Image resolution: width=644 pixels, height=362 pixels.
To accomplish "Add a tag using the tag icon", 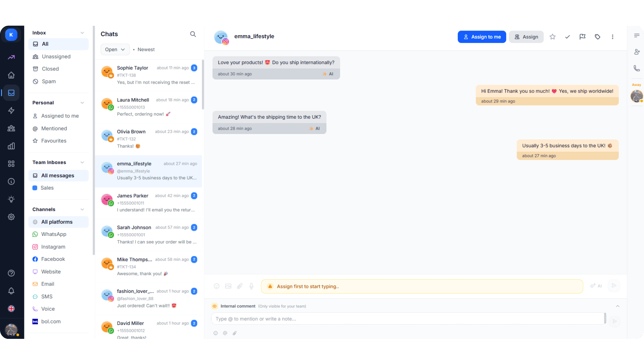I will coord(597,37).
